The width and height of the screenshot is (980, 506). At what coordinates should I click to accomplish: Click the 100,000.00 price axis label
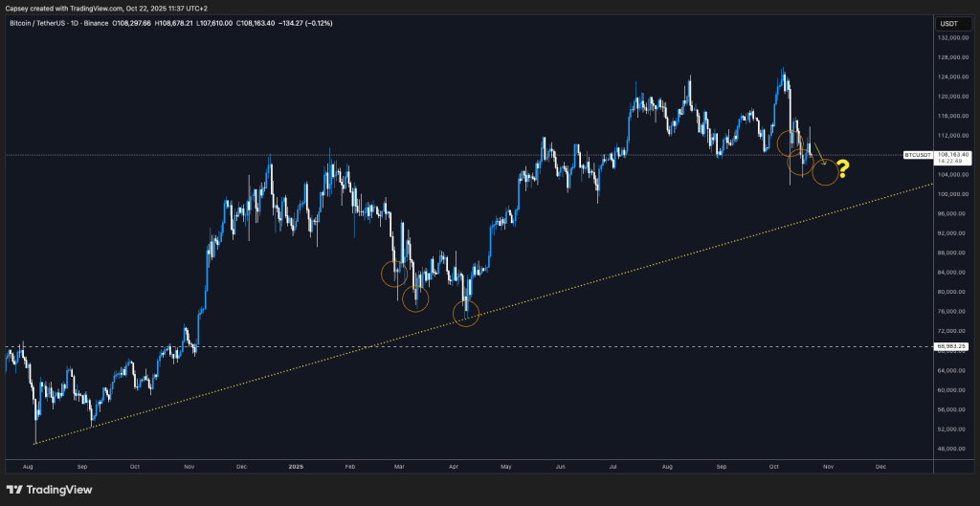[955, 194]
